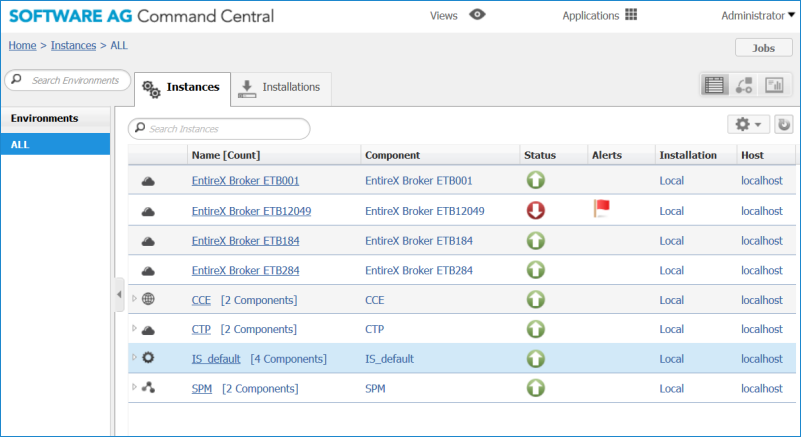The width and height of the screenshot is (801, 437).
Task: Expand the CCE row components
Action: coord(134,298)
